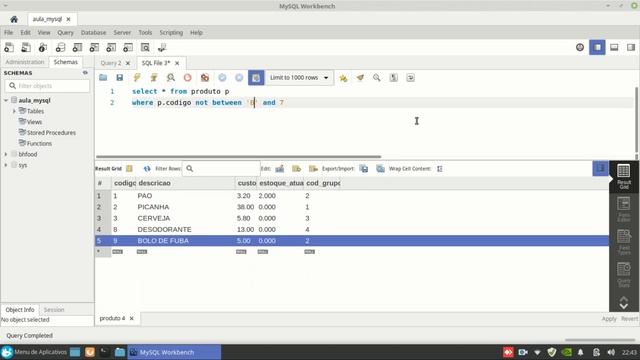Save the snippet with the star icon

(x=343, y=78)
